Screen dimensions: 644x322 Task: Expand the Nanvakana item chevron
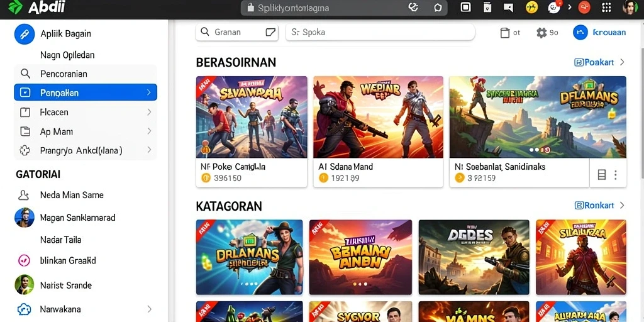coord(149,309)
